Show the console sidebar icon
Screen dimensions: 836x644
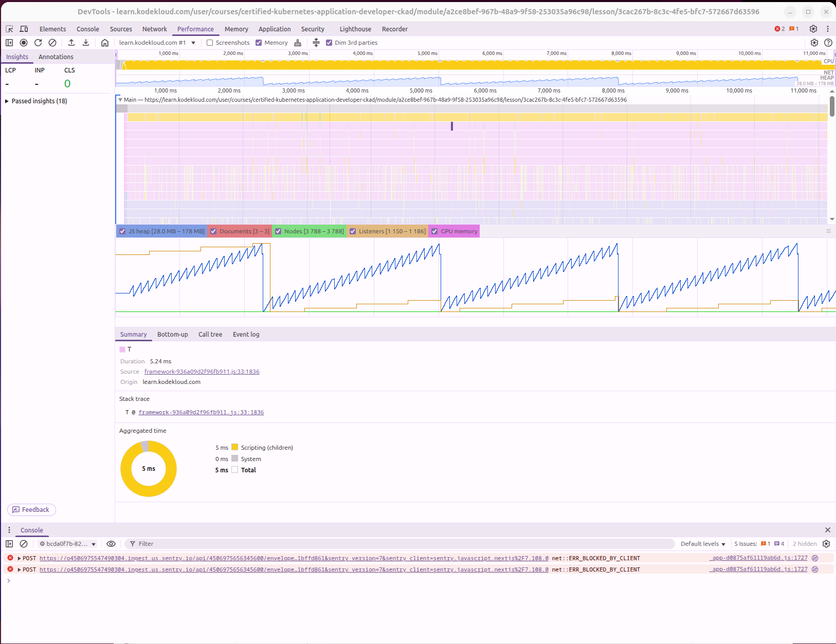(9, 544)
